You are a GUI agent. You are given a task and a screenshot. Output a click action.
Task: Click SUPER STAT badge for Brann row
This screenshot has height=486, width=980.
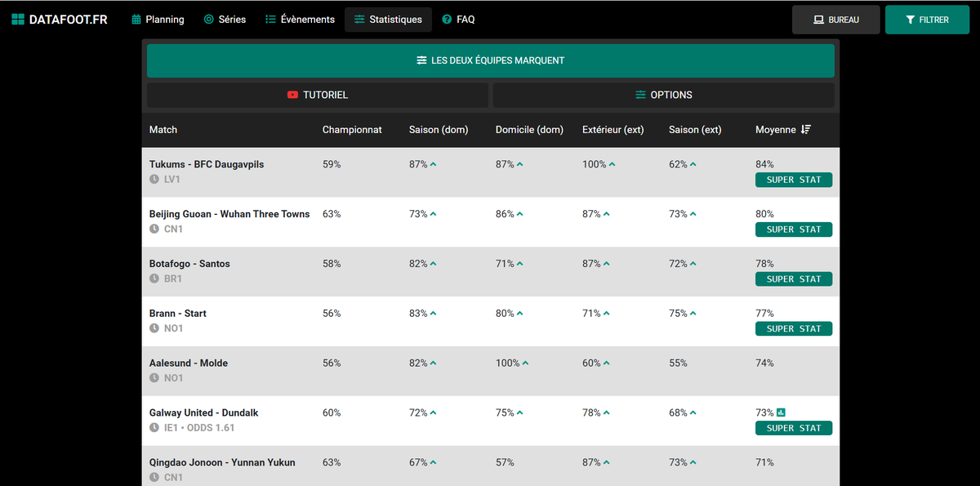coord(794,329)
